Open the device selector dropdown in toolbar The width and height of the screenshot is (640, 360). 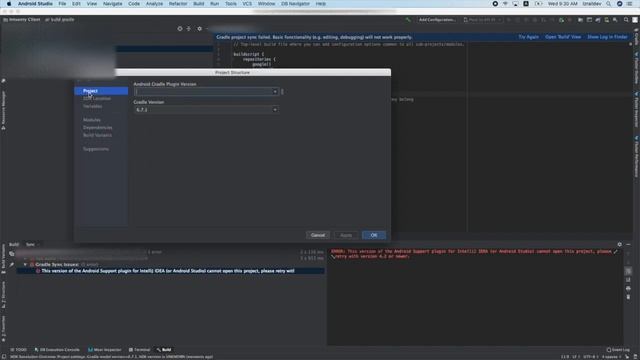click(482, 20)
